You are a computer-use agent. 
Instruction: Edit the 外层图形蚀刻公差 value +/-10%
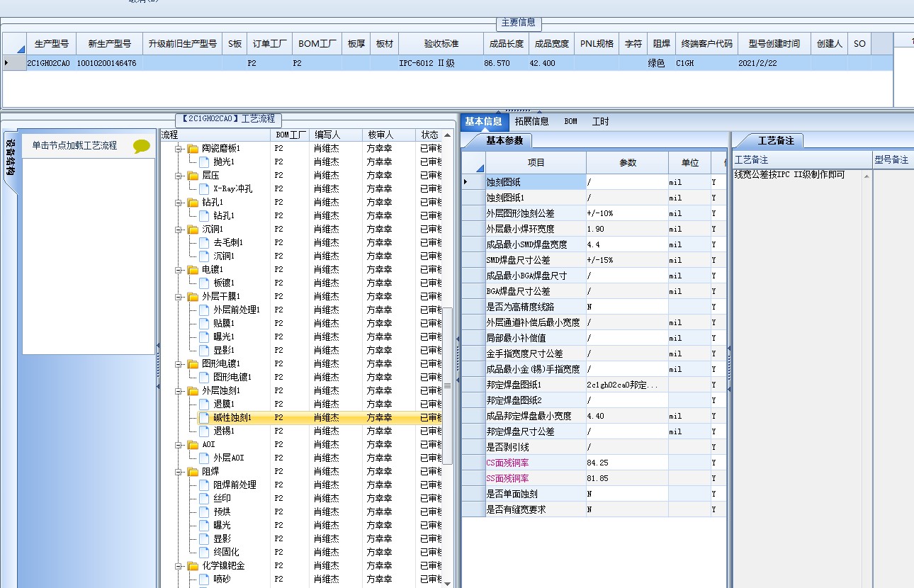click(x=626, y=213)
